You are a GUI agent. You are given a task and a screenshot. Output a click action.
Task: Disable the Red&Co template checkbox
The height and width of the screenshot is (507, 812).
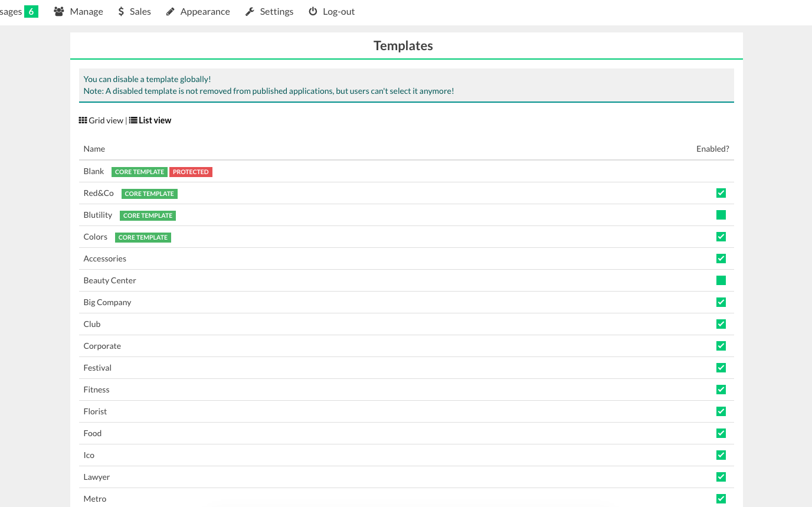pos(721,193)
